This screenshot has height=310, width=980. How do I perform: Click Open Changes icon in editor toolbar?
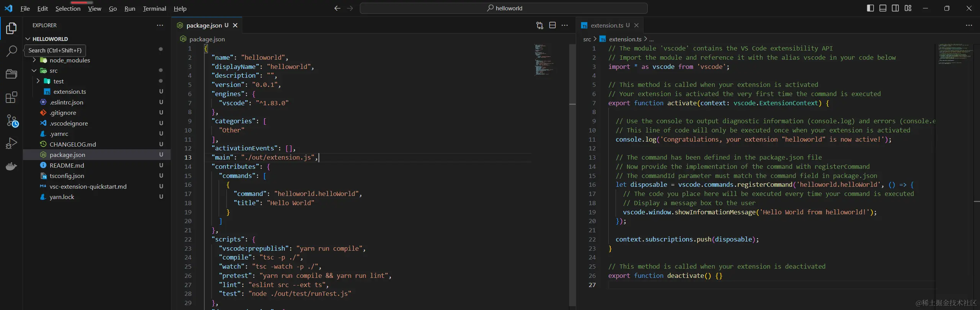(540, 25)
